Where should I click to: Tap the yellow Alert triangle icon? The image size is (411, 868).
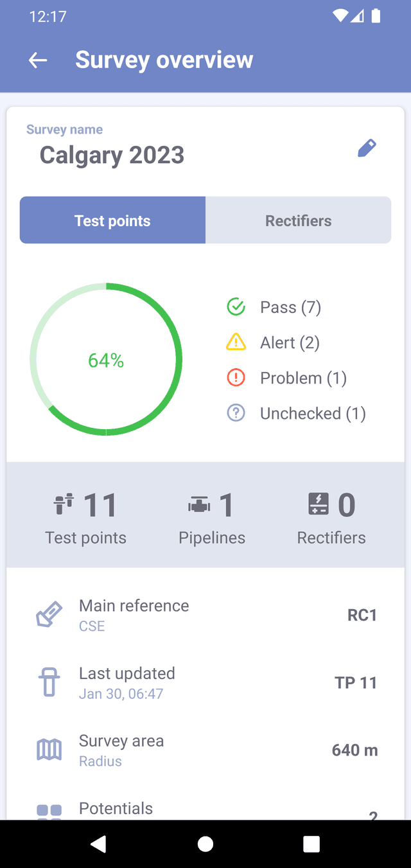236,342
